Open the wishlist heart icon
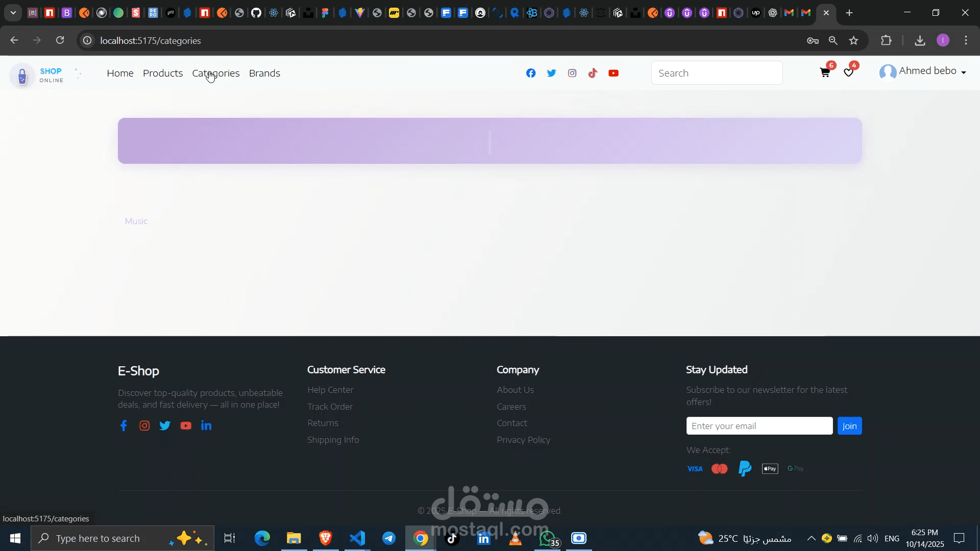This screenshot has width=980, height=551. 848,73
